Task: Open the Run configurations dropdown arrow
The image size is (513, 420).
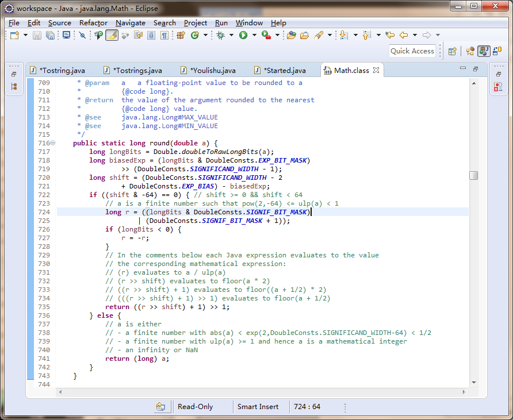Action: 254,35
